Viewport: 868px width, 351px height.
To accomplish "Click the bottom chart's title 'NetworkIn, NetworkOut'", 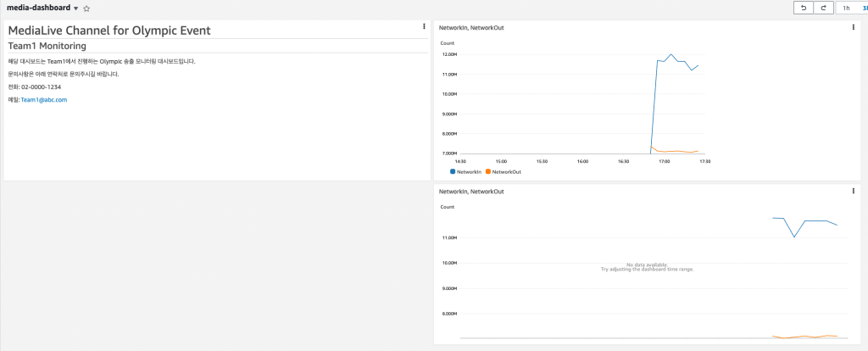I will click(x=471, y=192).
